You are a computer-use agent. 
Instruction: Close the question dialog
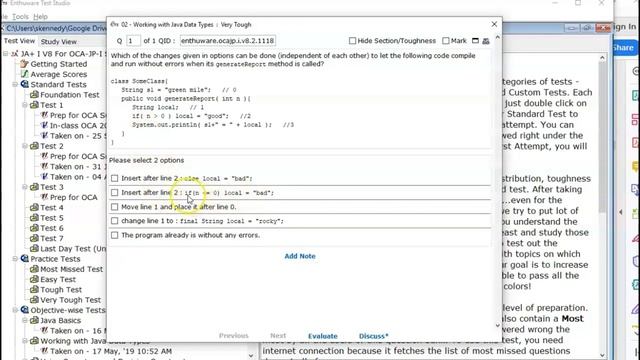494,24
